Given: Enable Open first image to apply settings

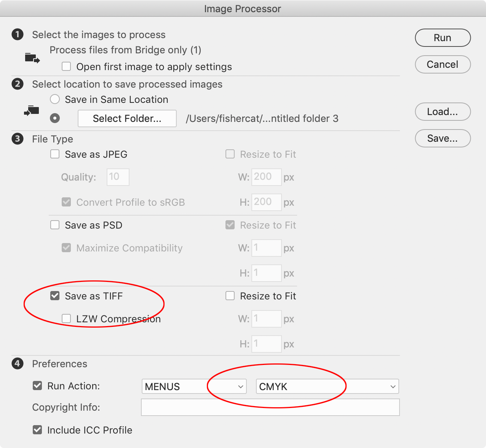Looking at the screenshot, I should 66,66.
